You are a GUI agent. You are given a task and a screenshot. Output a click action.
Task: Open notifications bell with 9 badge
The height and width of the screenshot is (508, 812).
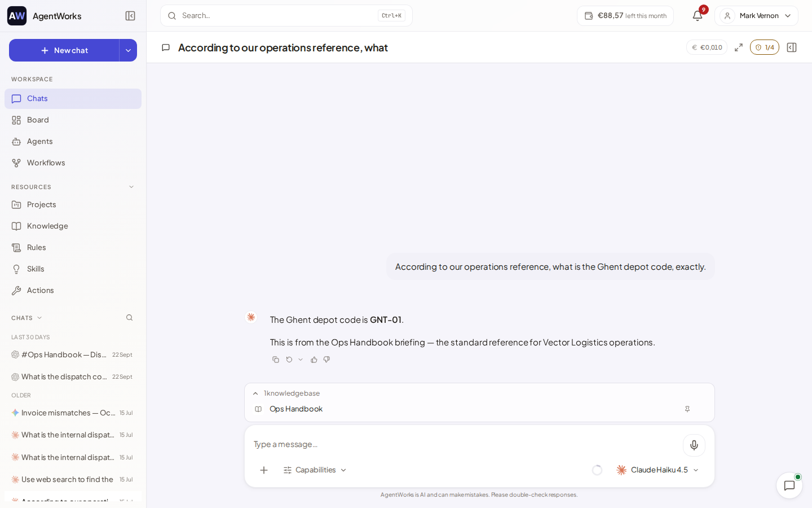point(698,16)
